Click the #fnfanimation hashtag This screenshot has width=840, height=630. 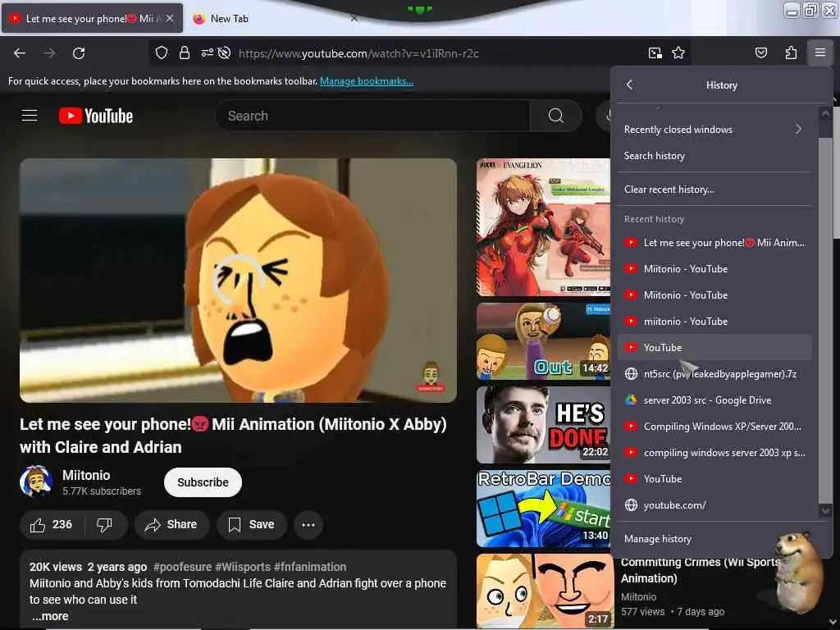tap(310, 567)
